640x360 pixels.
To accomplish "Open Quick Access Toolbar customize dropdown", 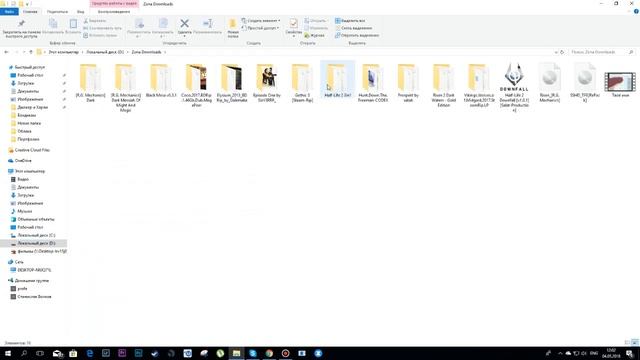I will [x=28, y=4].
